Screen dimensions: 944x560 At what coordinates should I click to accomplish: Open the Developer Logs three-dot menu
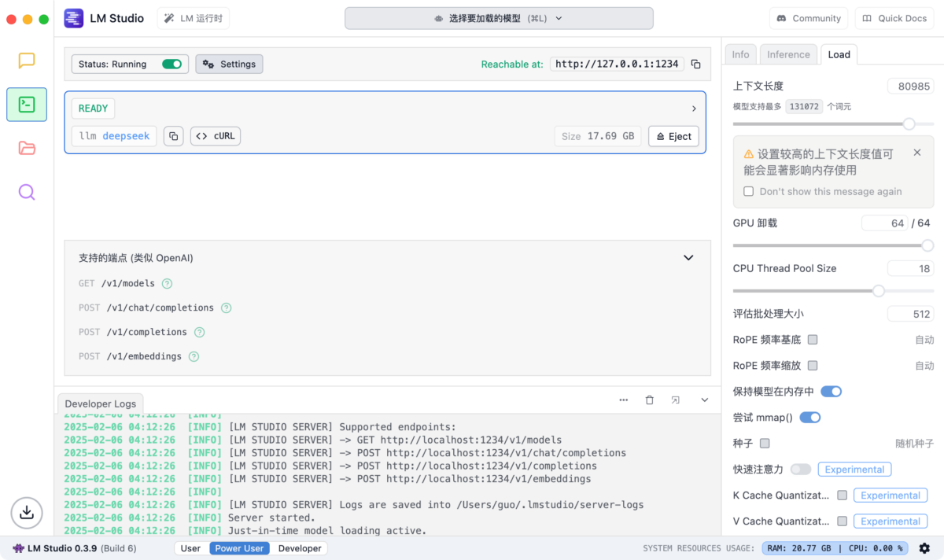[x=624, y=400]
